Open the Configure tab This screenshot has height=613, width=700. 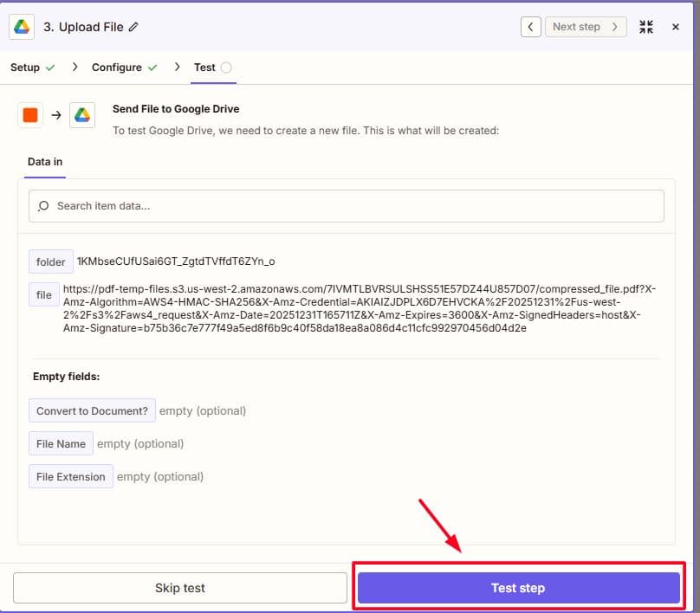(117, 68)
